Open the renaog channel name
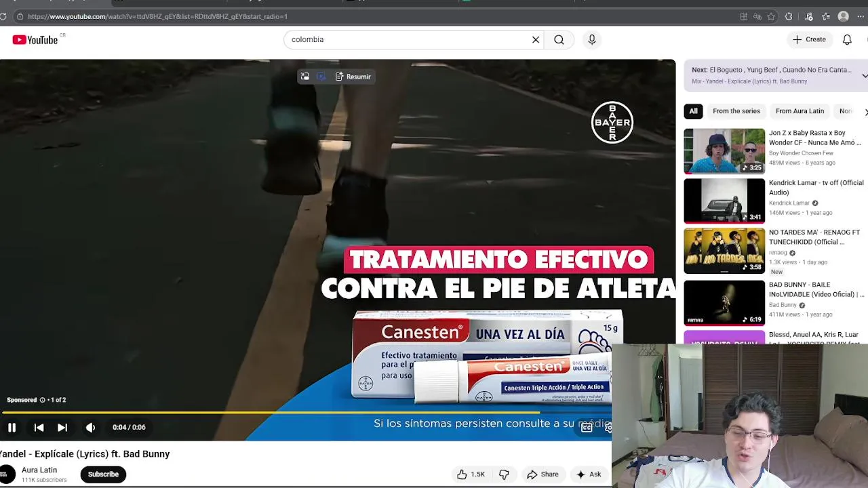 [778, 253]
